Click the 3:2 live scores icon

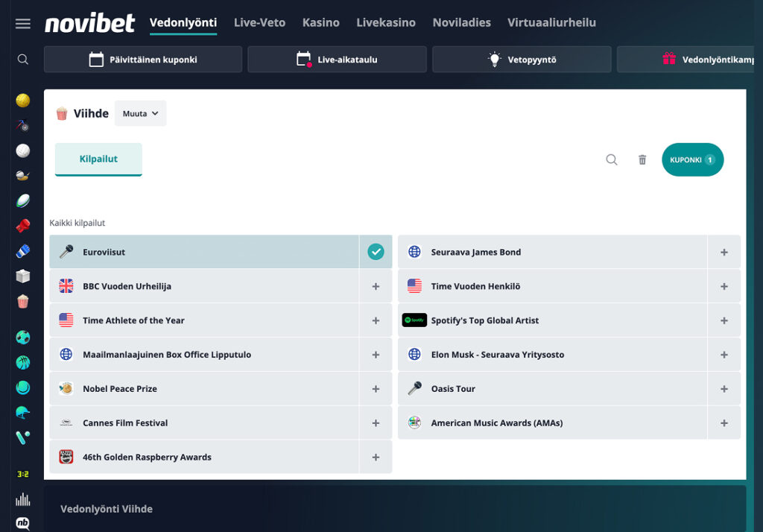[x=23, y=474]
